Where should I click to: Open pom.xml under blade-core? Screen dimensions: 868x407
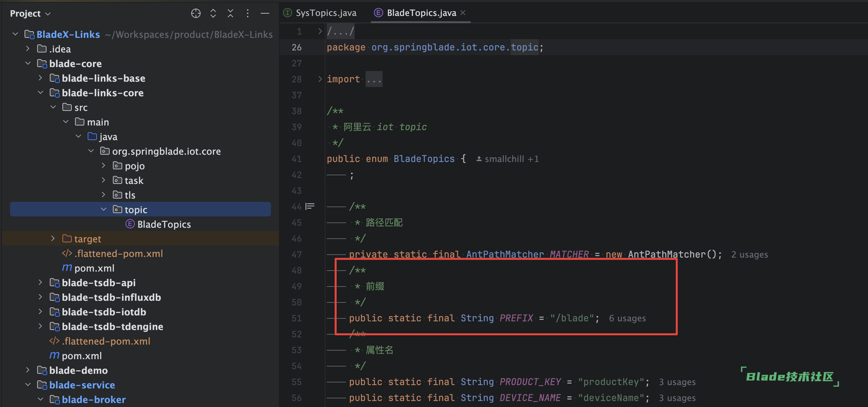pyautogui.click(x=75, y=356)
